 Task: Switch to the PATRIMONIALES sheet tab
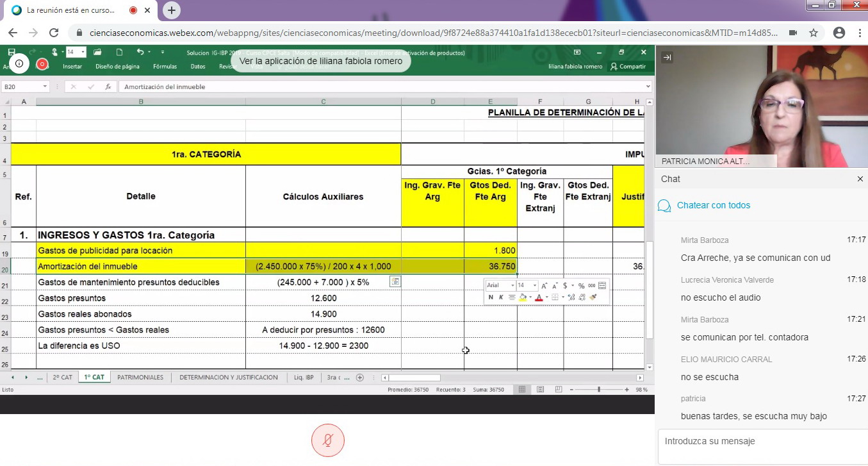click(x=140, y=378)
